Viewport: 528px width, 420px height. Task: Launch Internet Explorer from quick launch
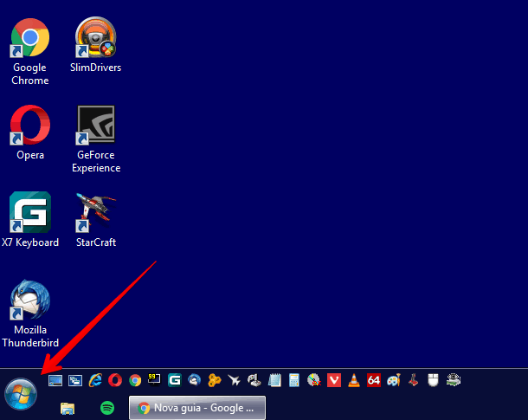point(95,380)
